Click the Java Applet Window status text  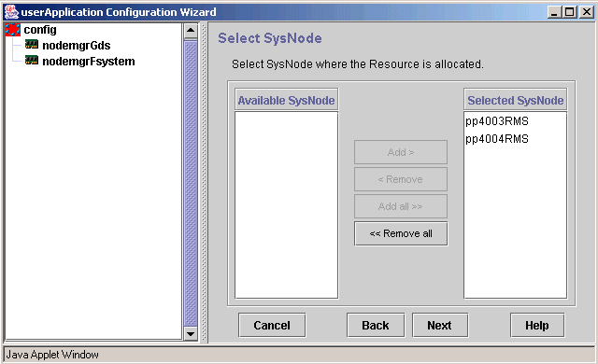coord(52,355)
